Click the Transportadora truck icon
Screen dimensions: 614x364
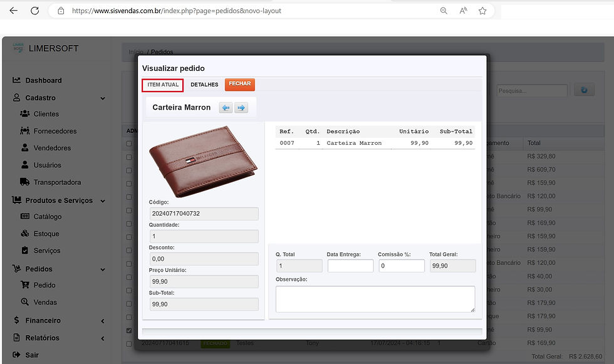click(x=24, y=182)
